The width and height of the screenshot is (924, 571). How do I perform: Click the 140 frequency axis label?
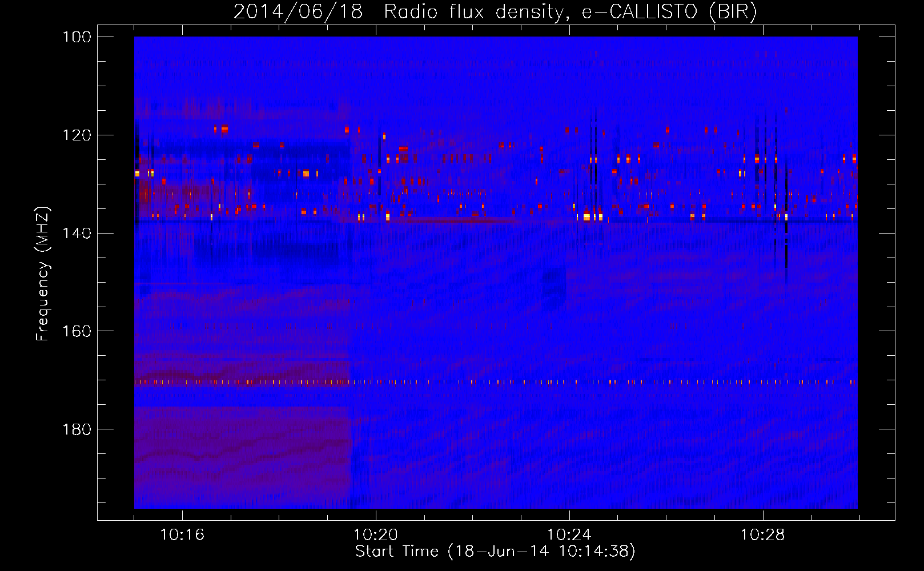pos(77,233)
